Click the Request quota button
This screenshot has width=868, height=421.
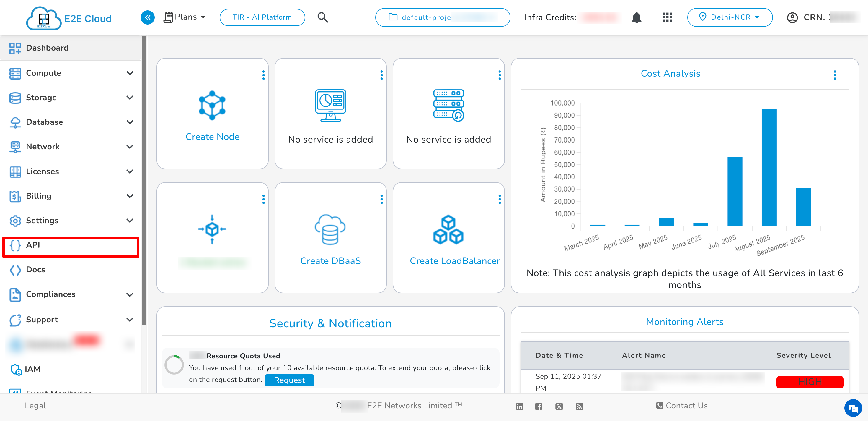[289, 380]
